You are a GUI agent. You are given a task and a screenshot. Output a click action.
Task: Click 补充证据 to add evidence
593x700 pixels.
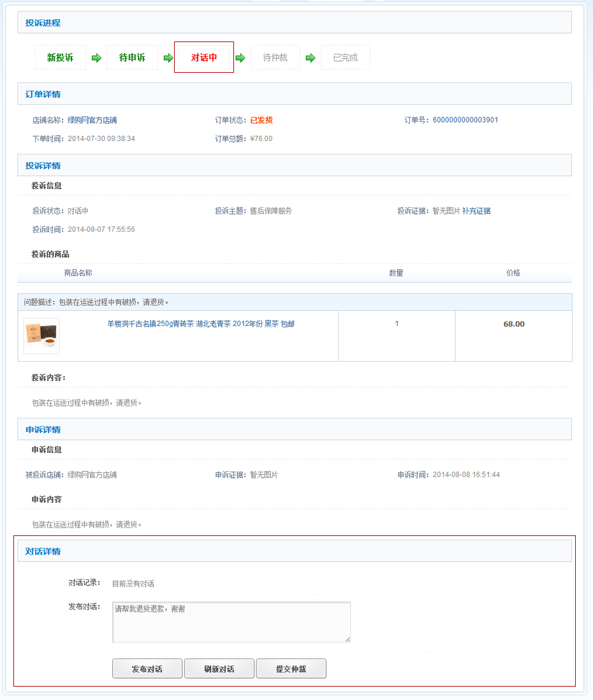[x=476, y=211]
